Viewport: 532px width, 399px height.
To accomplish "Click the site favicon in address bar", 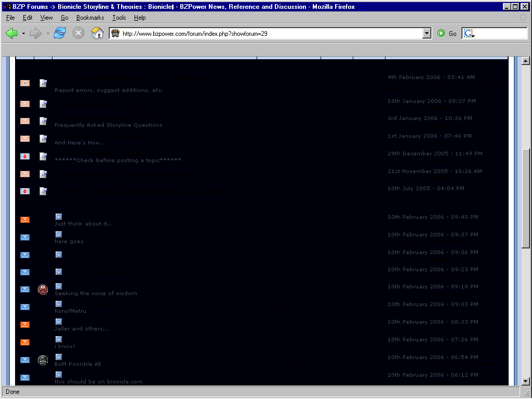I will (x=115, y=33).
